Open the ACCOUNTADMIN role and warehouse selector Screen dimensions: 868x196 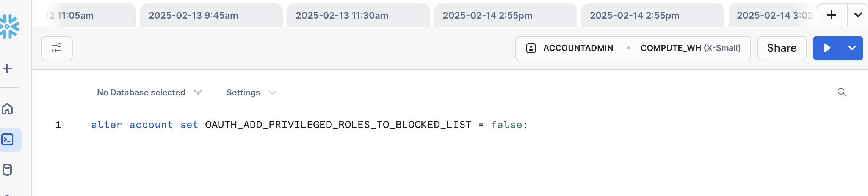633,48
